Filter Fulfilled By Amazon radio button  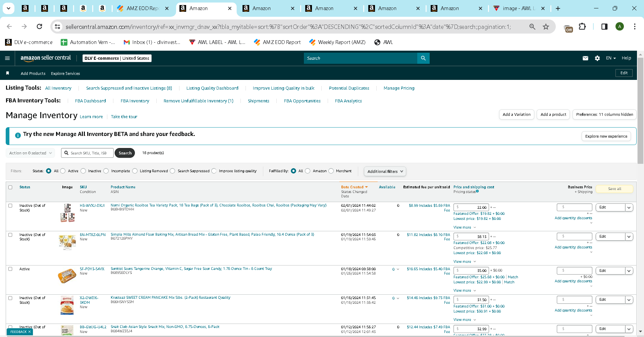click(308, 171)
